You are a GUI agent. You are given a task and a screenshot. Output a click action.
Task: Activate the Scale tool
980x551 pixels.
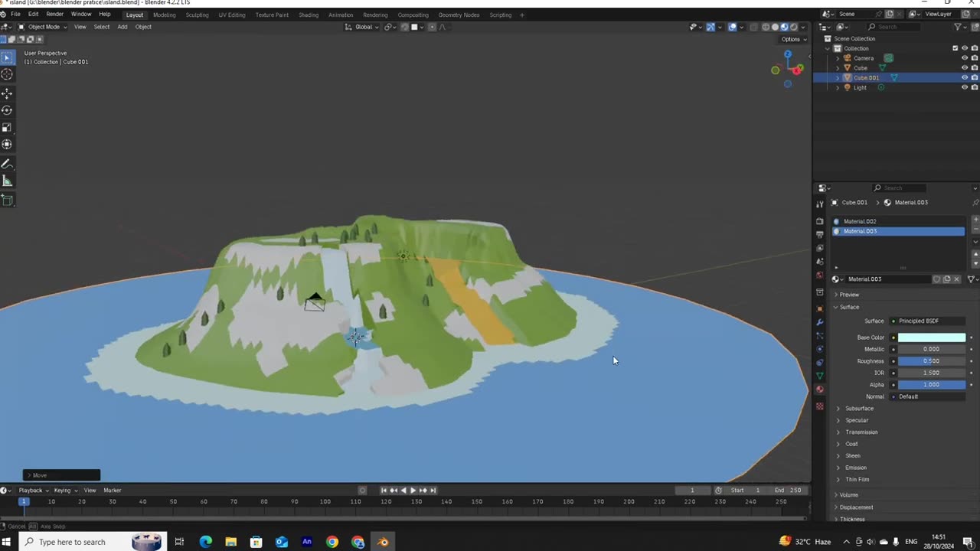click(x=7, y=127)
